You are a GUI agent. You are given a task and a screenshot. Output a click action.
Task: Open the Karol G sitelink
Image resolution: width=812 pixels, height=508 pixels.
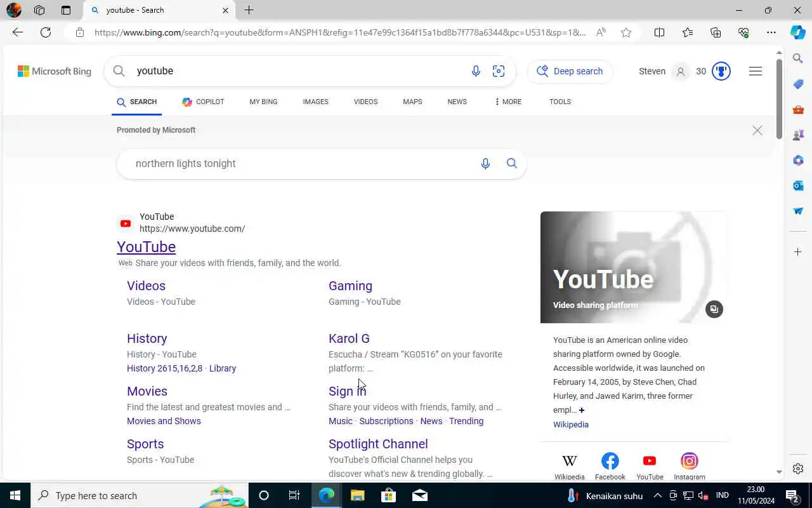(x=349, y=338)
